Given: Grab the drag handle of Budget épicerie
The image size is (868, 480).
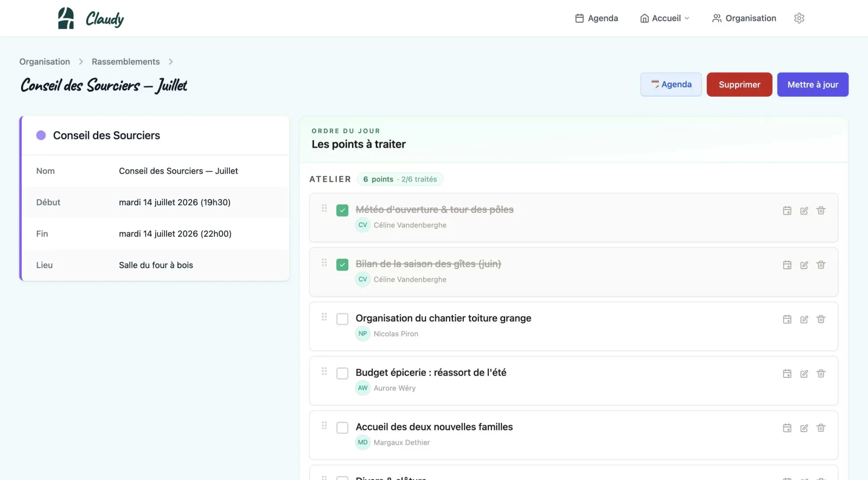Looking at the screenshot, I should point(324,371).
